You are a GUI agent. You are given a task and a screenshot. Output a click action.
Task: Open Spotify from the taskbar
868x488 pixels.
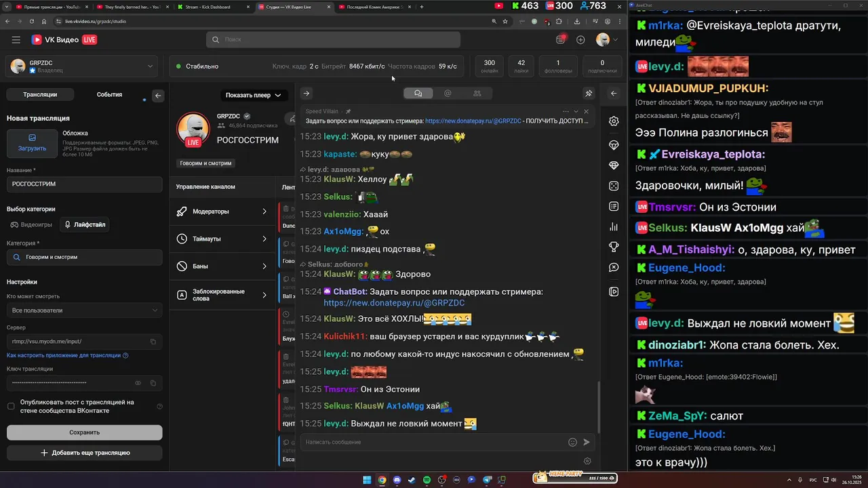[x=427, y=480]
